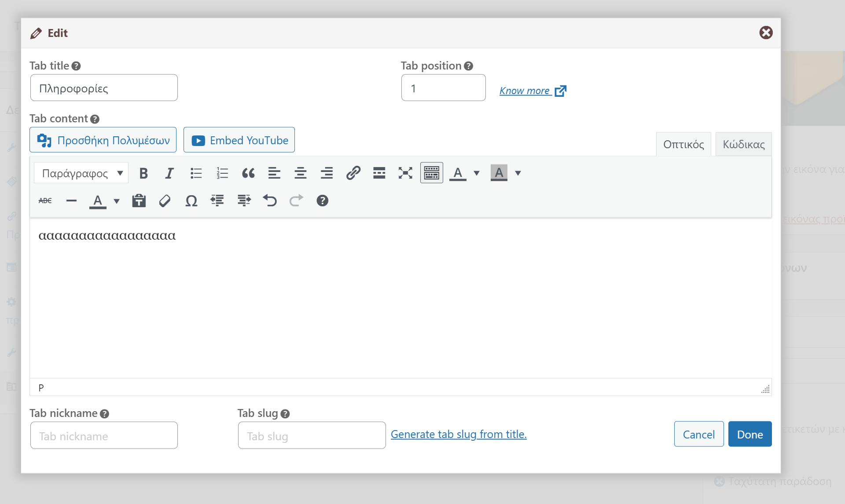
Task: Click Generate tab slug from title link
Action: pos(459,435)
